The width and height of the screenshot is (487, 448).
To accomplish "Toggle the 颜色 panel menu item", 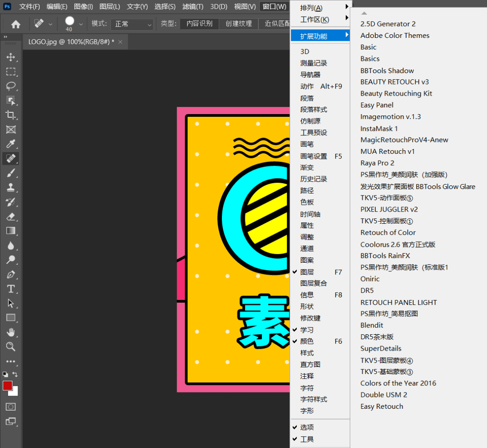I will coord(307,342).
